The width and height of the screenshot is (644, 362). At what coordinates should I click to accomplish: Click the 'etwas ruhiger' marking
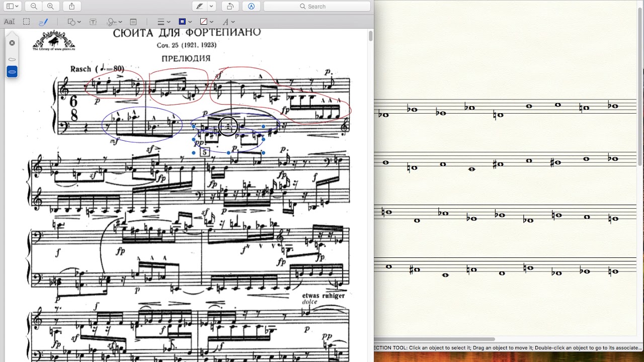(x=324, y=296)
